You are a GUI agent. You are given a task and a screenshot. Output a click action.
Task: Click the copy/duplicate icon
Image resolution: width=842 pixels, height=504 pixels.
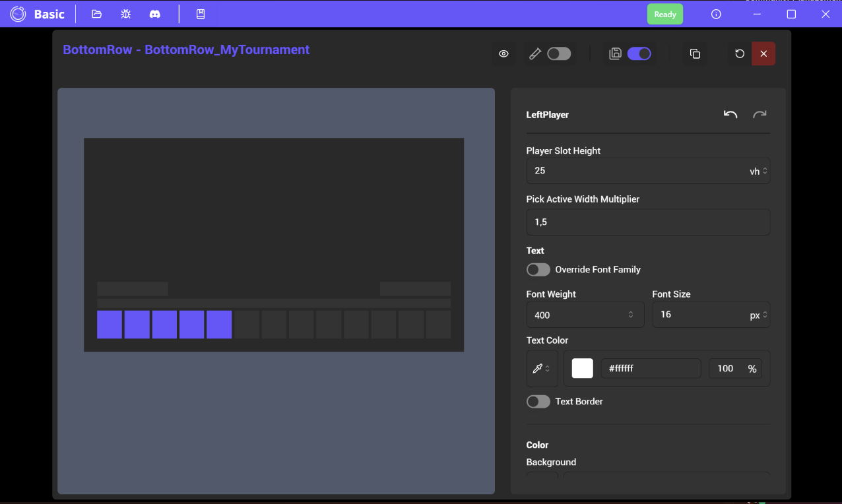click(695, 54)
